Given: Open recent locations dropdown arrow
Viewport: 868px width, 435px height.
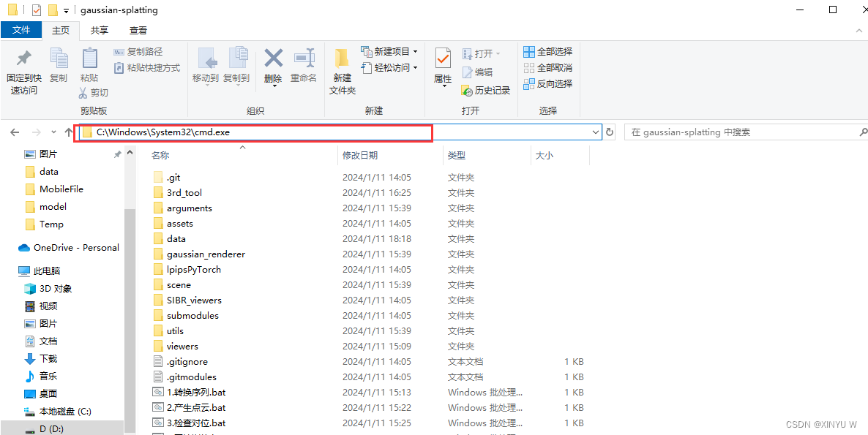Looking at the screenshot, I should 53,132.
